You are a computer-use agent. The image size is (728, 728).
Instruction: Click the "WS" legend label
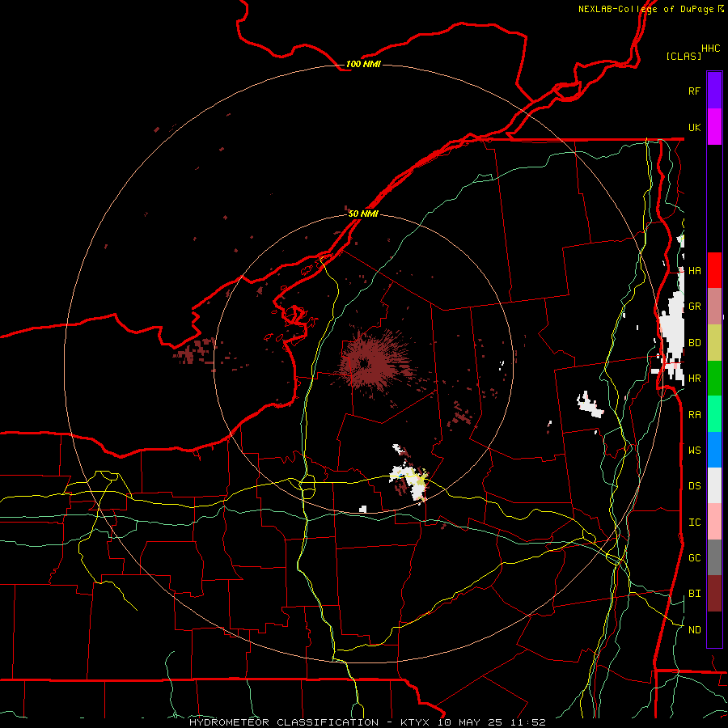[695, 451]
